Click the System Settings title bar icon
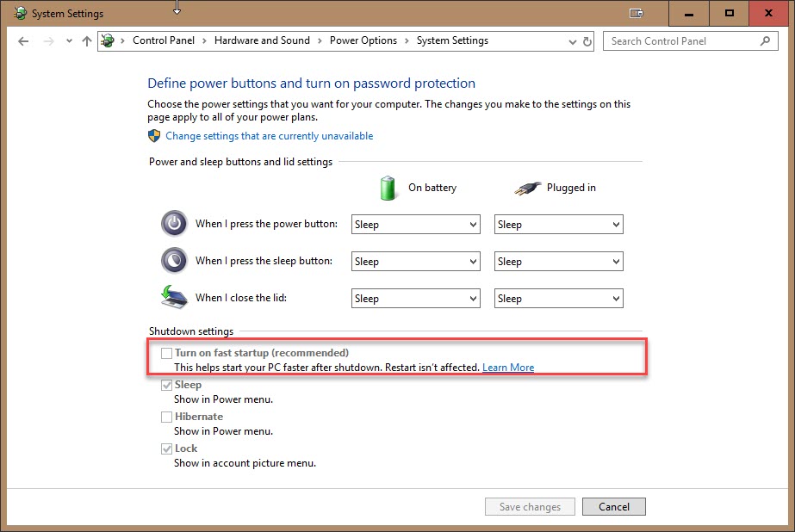The image size is (795, 532). coord(20,13)
